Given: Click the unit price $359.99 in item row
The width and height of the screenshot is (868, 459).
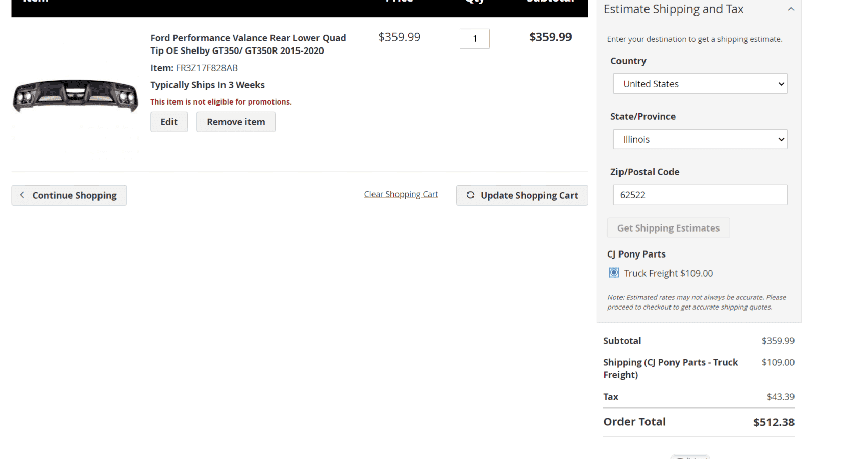Looking at the screenshot, I should [399, 37].
